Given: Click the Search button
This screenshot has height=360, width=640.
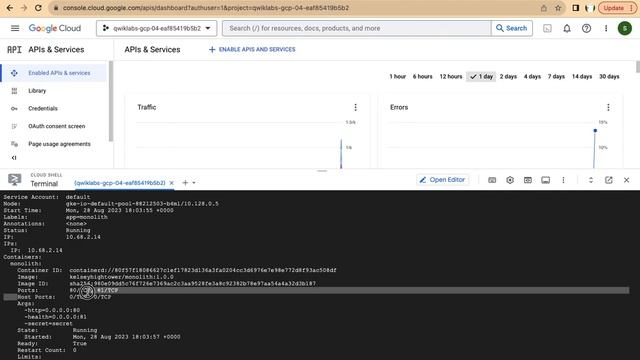Looking at the screenshot, I should [x=512, y=28].
